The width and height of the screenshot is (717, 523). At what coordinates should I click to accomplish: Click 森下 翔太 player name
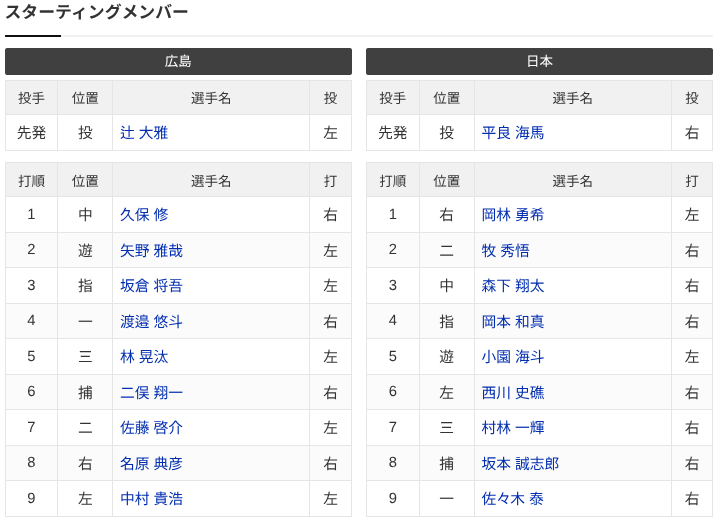(x=513, y=286)
